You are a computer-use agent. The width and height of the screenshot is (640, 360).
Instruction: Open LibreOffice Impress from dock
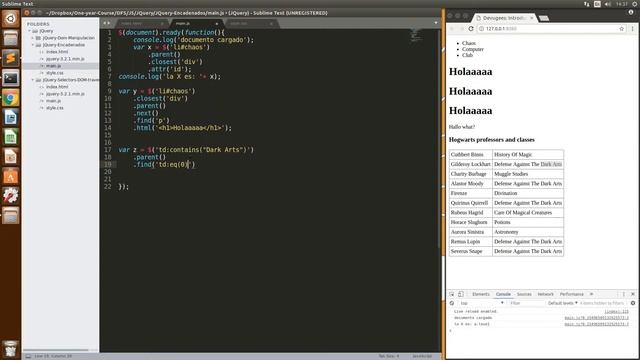click(x=11, y=156)
